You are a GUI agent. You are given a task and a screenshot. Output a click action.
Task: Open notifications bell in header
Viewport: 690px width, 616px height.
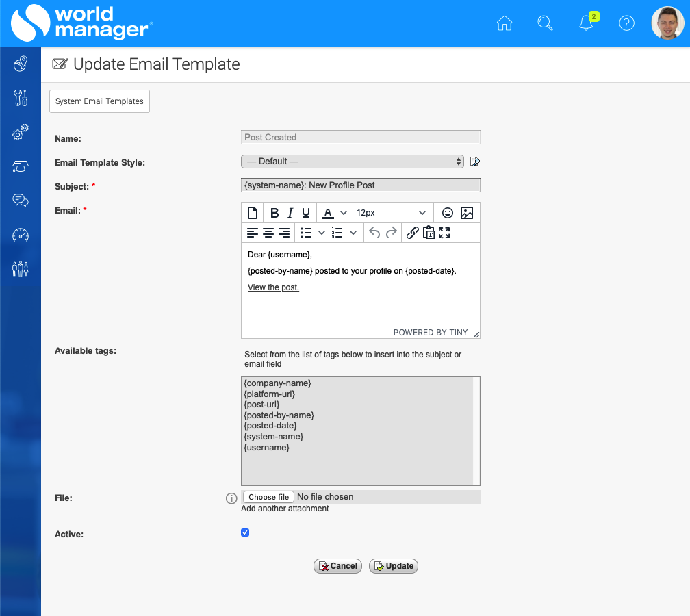coord(586,23)
